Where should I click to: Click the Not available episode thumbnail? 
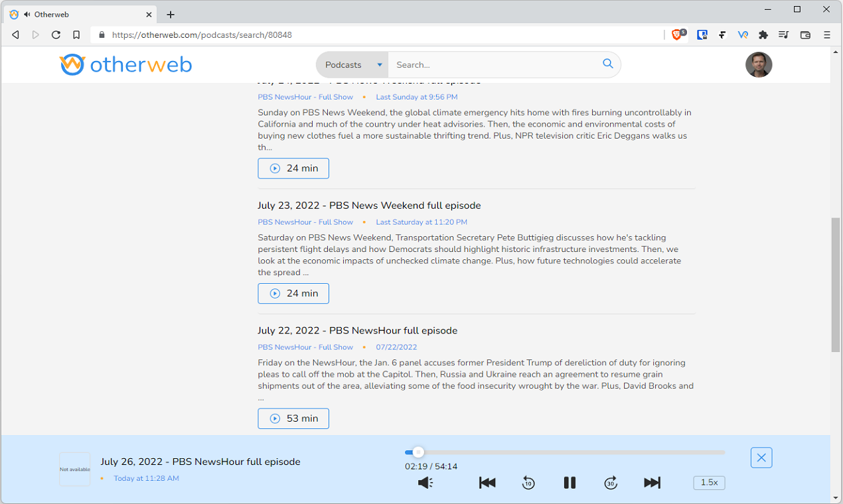coord(75,469)
